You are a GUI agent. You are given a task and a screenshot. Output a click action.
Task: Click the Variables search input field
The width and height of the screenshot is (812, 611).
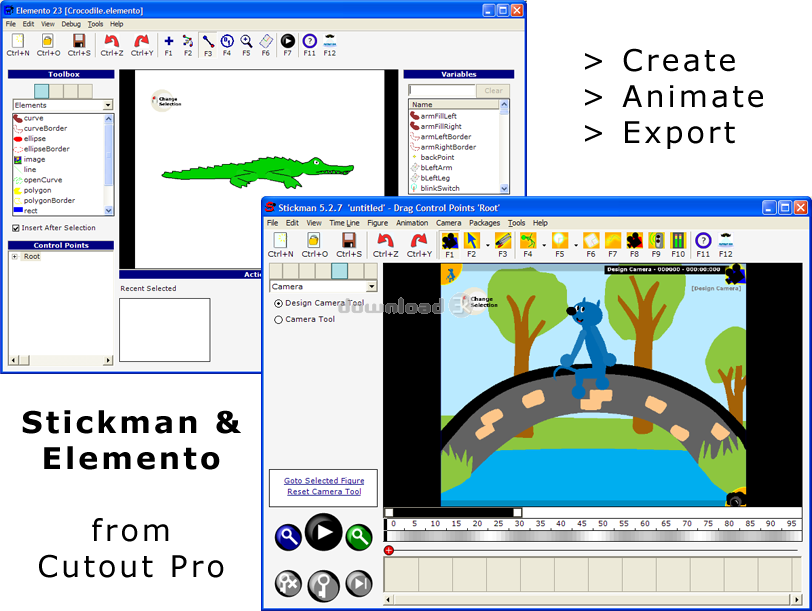[x=442, y=91]
